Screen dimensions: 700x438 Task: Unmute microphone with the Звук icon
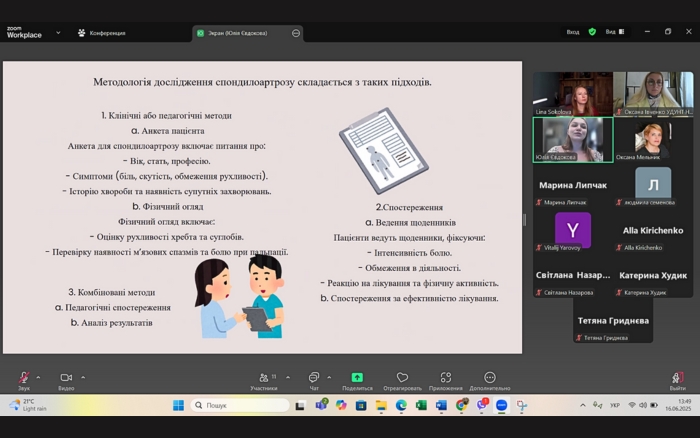[x=23, y=379]
